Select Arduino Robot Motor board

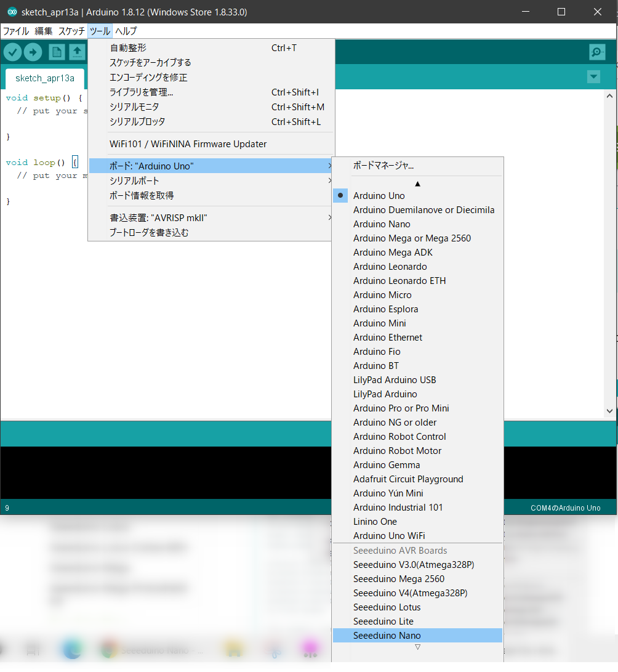[x=417, y=450]
